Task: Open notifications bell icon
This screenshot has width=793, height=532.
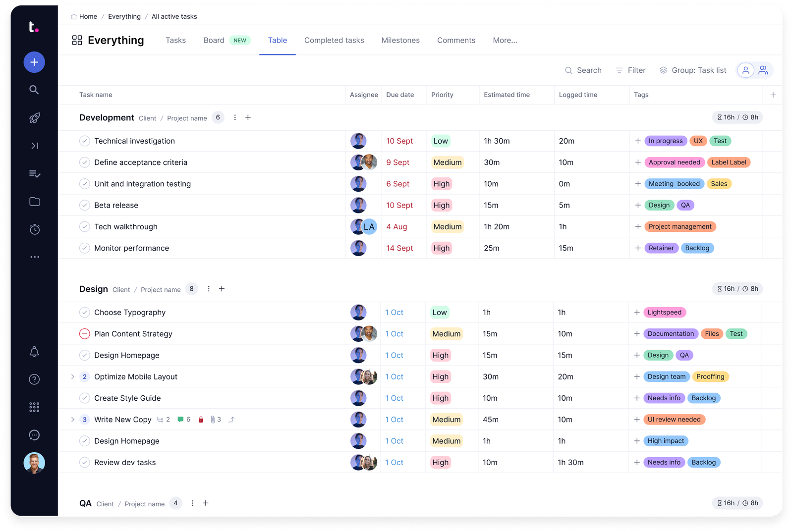Action: 34,352
